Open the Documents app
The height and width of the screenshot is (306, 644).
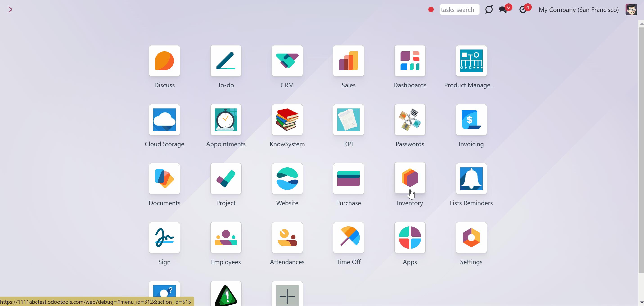pyautogui.click(x=164, y=178)
